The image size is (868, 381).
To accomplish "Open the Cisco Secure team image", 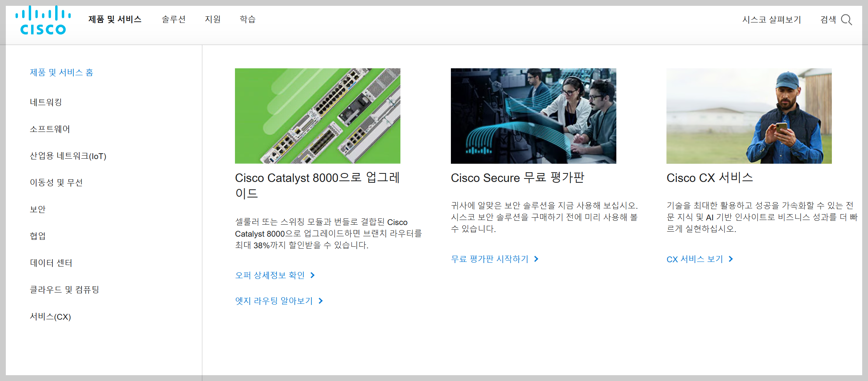I will pos(534,116).
